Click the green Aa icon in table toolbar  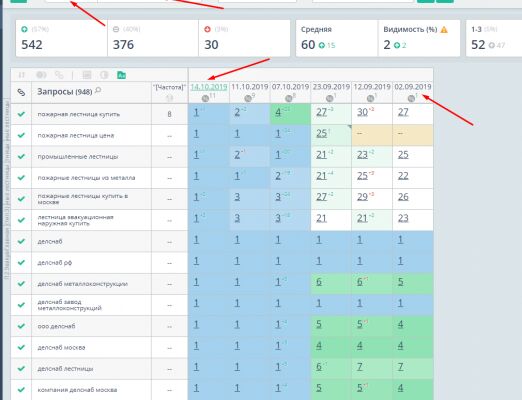click(x=121, y=75)
